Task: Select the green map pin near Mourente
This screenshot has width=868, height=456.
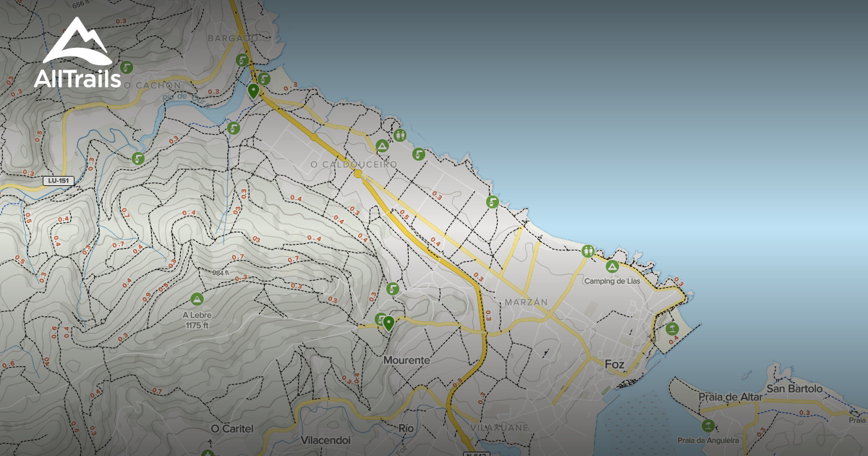Action: click(x=388, y=322)
